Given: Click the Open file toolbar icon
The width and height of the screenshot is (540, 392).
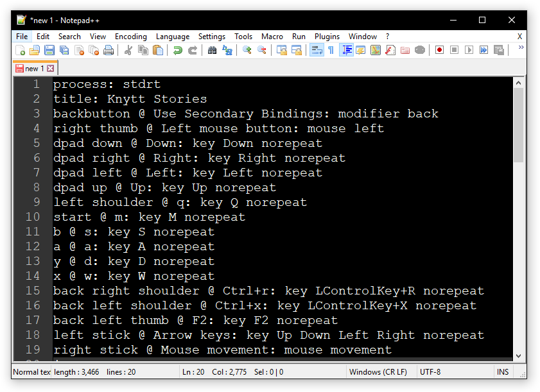Looking at the screenshot, I should click(x=35, y=50).
